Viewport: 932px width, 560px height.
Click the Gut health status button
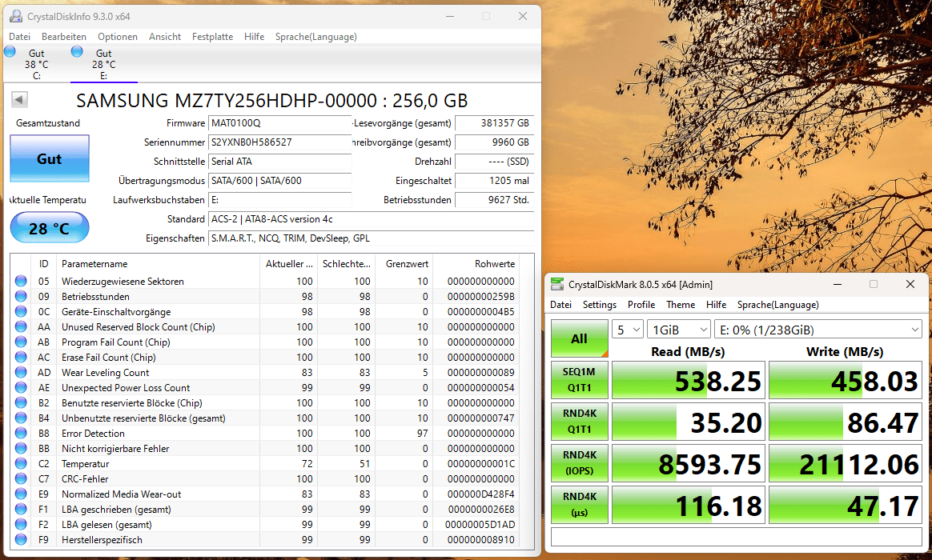50,158
